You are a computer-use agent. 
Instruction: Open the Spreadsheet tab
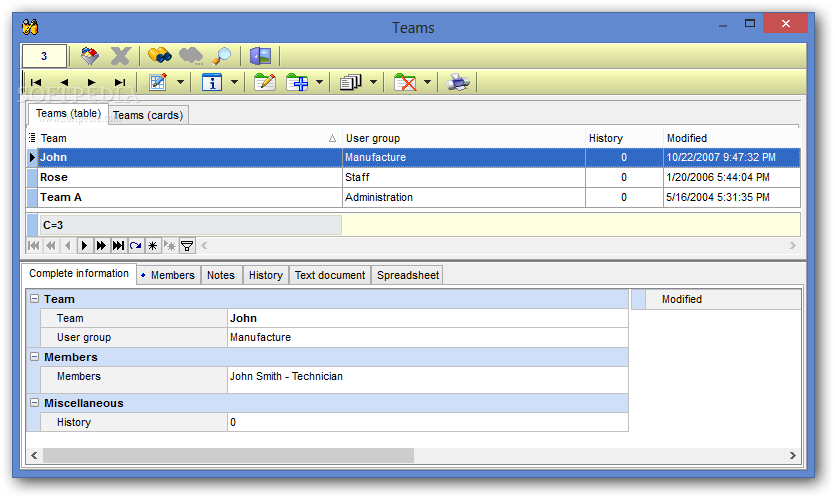point(408,275)
